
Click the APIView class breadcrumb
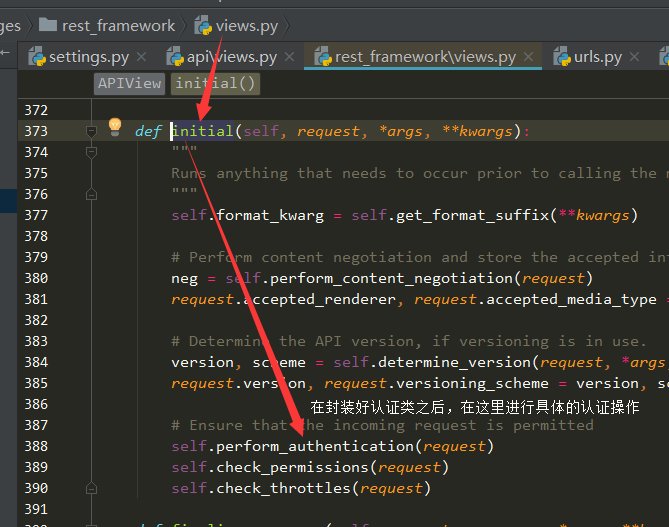(x=129, y=83)
